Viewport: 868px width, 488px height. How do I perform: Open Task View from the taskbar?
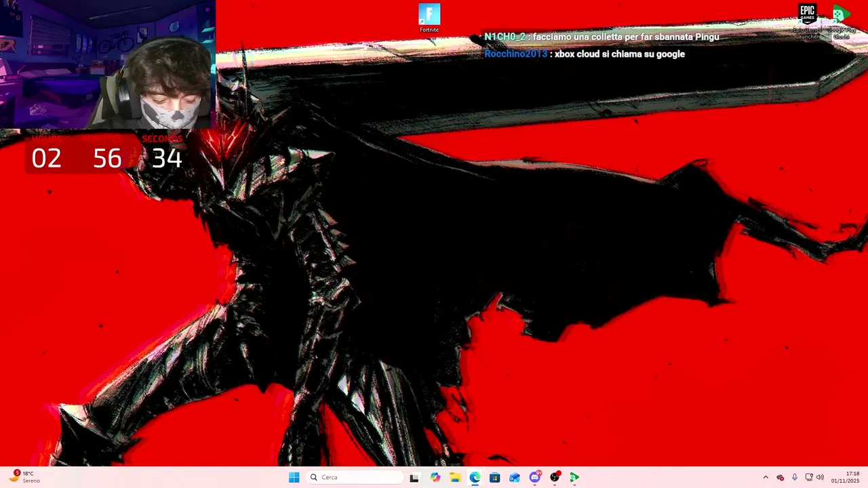(x=414, y=477)
